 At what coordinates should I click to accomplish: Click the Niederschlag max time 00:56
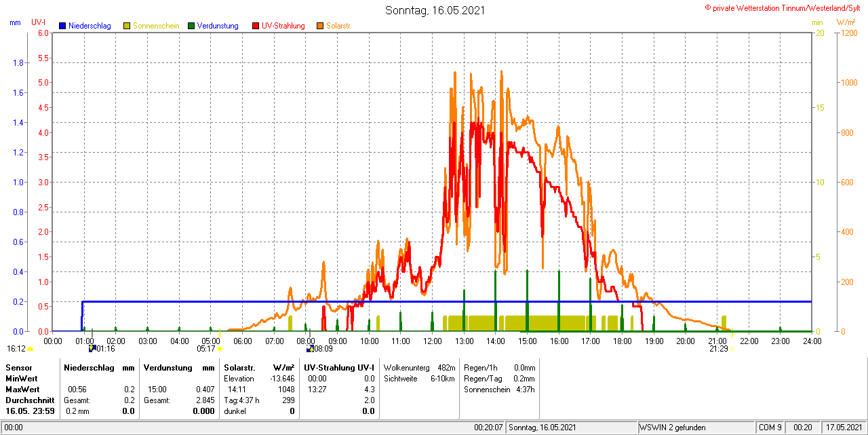coord(77,390)
